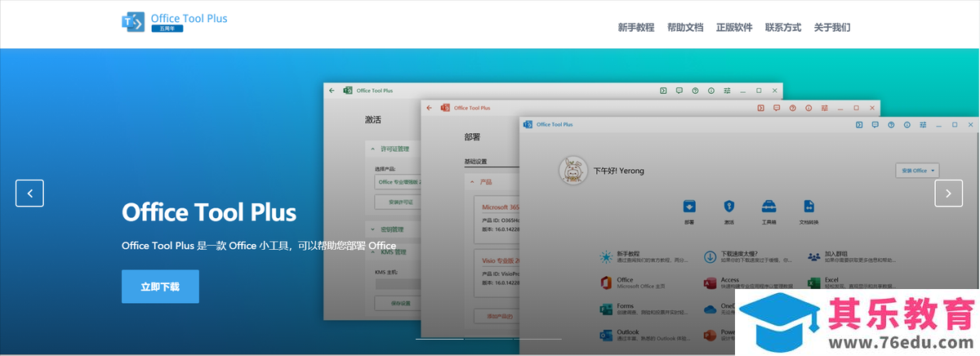Viewport: 980px width, 356px height.
Task: Click the 安装许可证 button
Action: coord(397,201)
